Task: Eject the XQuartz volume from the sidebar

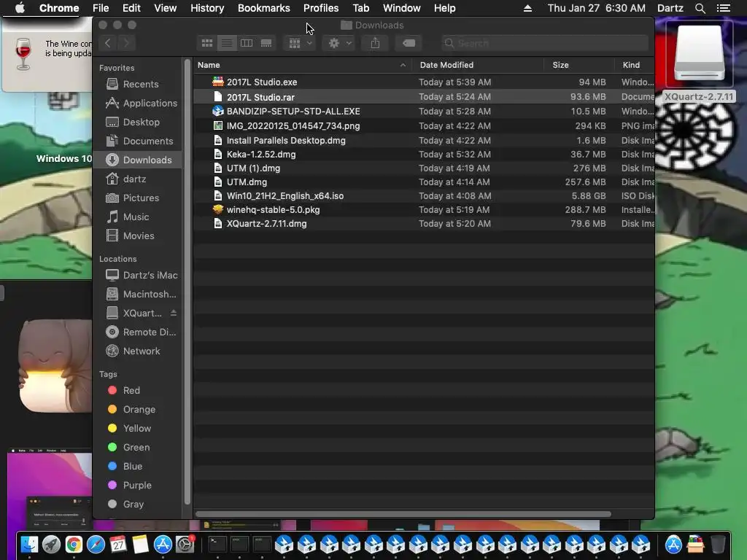Action: (174, 313)
